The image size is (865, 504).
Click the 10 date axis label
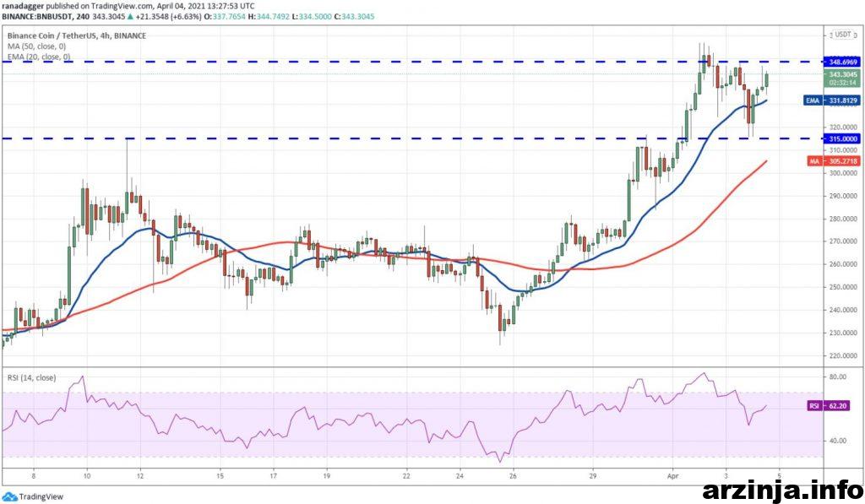pos(87,475)
